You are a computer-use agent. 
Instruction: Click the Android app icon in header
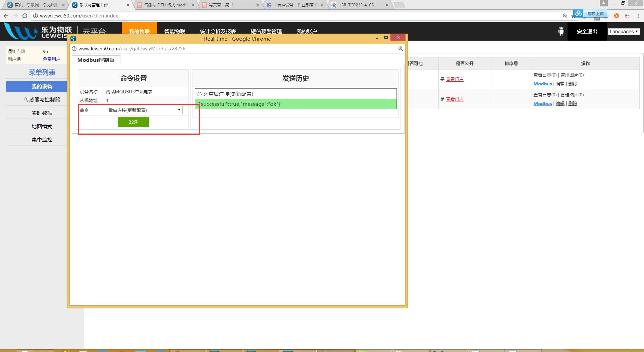pos(561,32)
